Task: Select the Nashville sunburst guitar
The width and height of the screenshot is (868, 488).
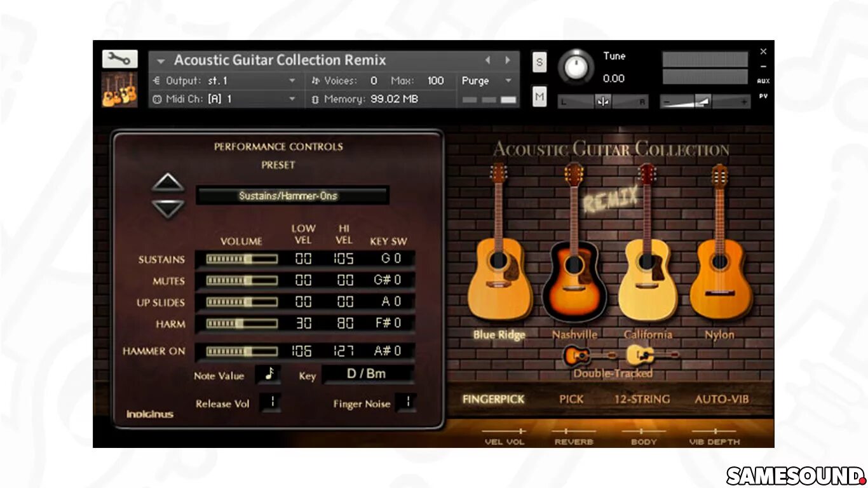Action: click(574, 241)
